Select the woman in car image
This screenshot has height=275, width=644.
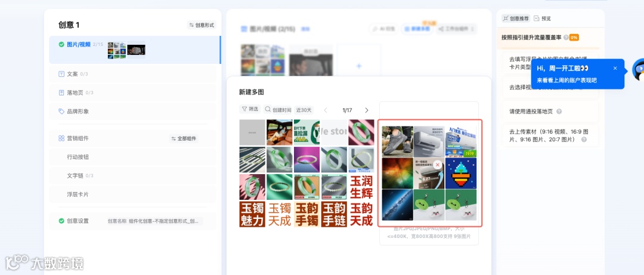tap(279, 132)
